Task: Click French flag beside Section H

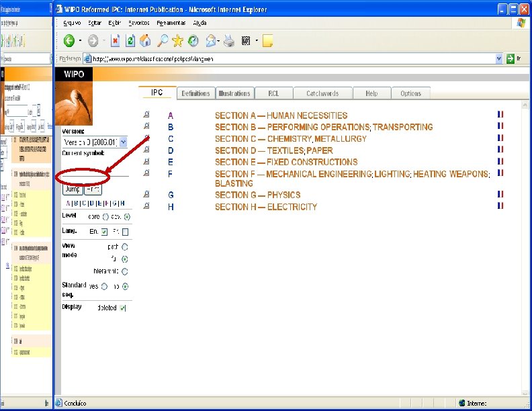Action: 500,206
